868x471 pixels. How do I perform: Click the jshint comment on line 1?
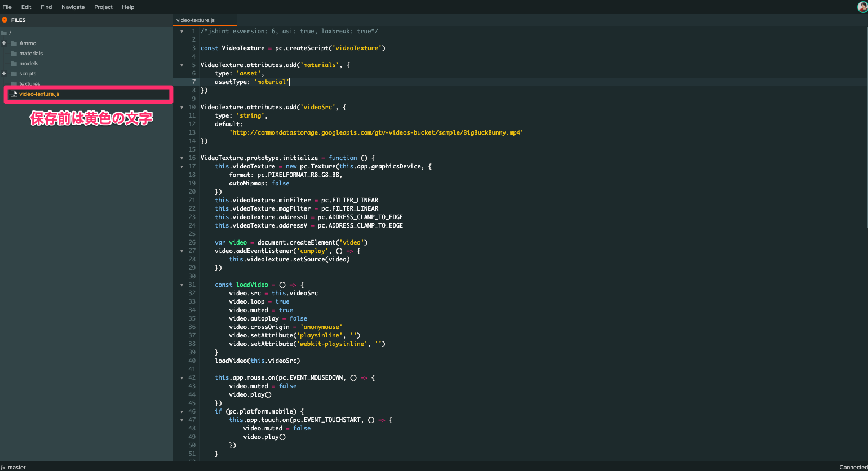point(289,32)
